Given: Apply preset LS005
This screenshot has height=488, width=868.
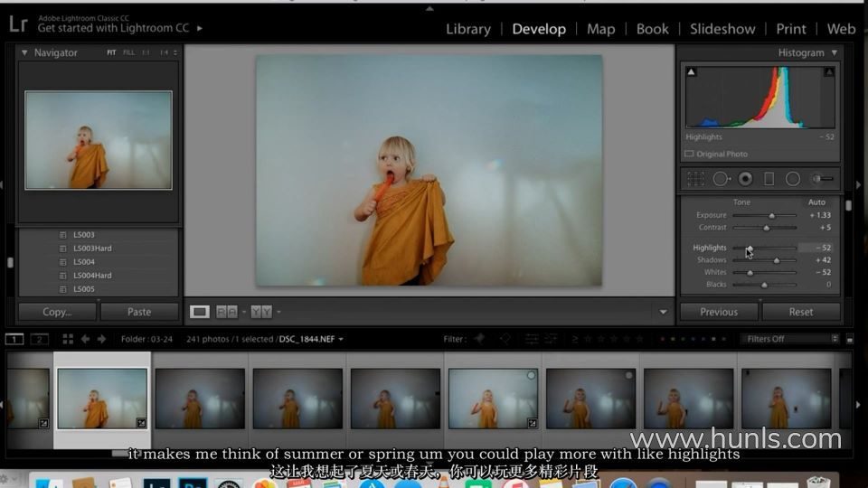Looking at the screenshot, I should [x=83, y=289].
